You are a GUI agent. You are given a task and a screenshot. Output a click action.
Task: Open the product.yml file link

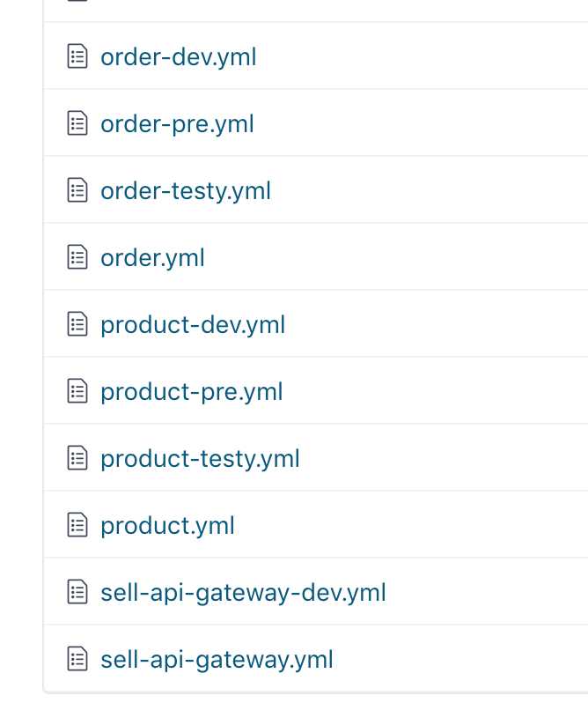[x=167, y=526]
